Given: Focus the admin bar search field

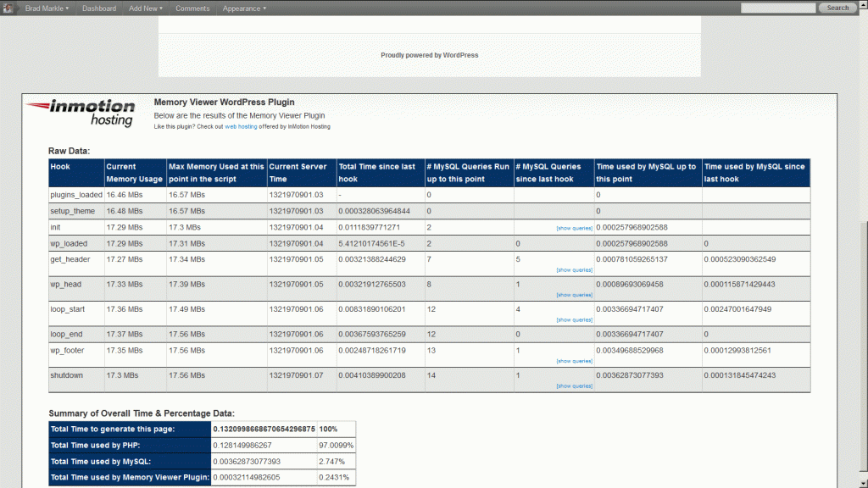Looking at the screenshot, I should pos(777,8).
